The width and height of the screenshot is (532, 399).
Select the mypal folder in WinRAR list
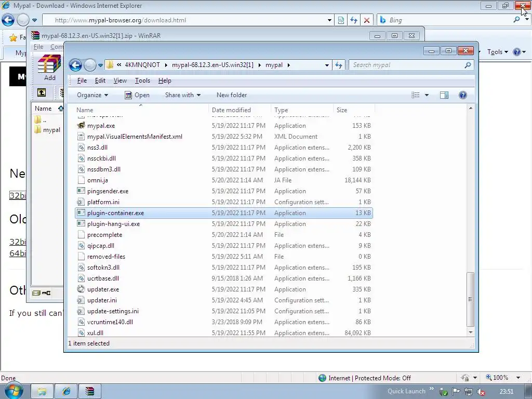[47, 129]
